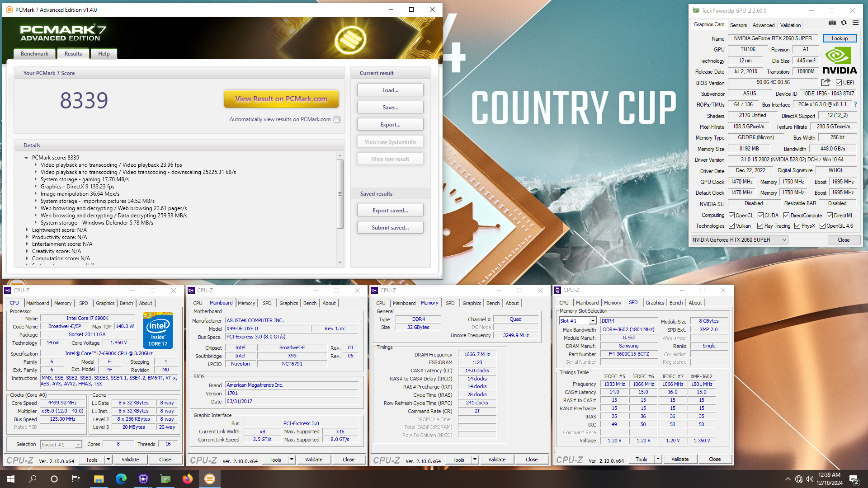Open the notification center icon
Viewport: 868px width, 488px height.
point(854,479)
